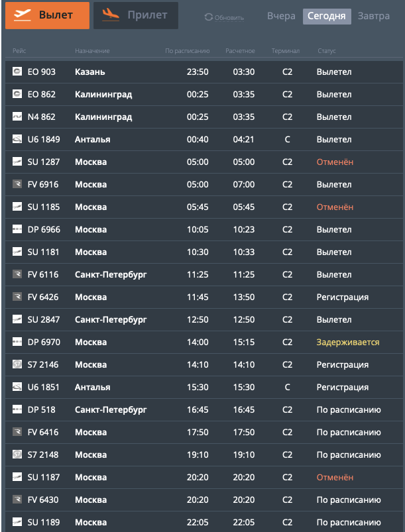
Task: Select the Сегодня day filter
Action: (327, 17)
